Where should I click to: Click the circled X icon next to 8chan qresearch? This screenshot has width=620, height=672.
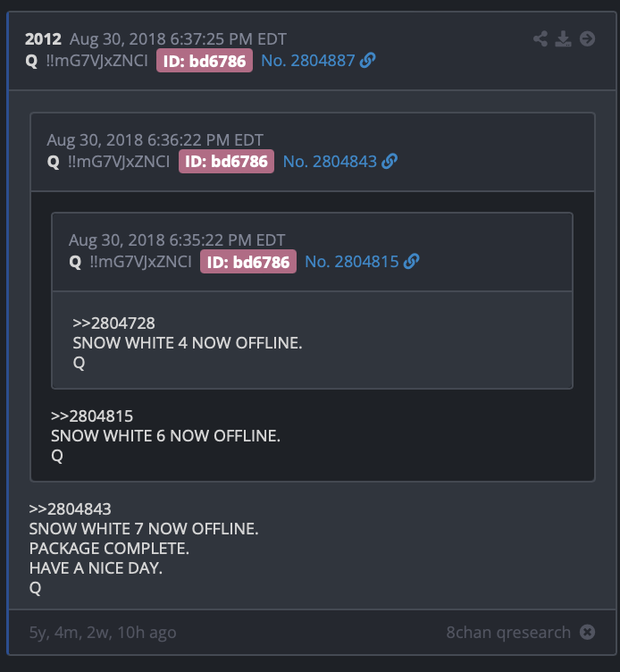coord(588,632)
